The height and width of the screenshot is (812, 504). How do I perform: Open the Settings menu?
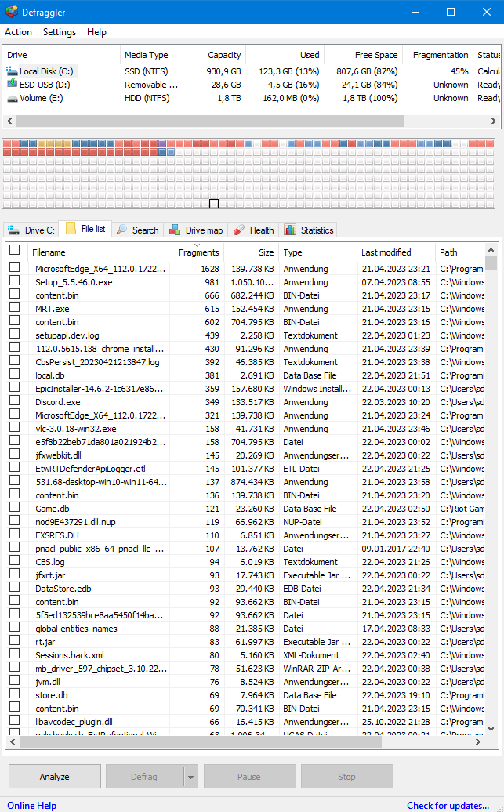(x=59, y=32)
